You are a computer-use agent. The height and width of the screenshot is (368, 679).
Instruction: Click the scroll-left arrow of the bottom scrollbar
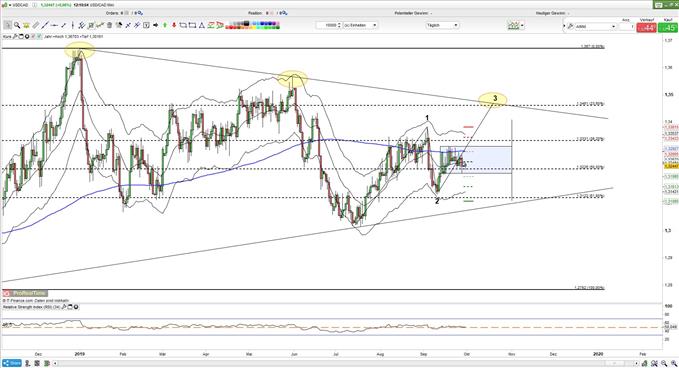[x=55, y=363]
